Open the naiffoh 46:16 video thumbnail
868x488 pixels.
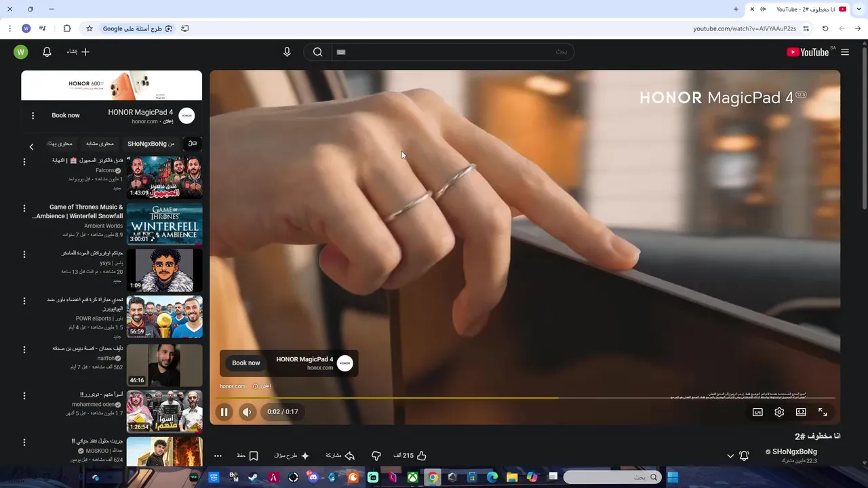pos(164,365)
